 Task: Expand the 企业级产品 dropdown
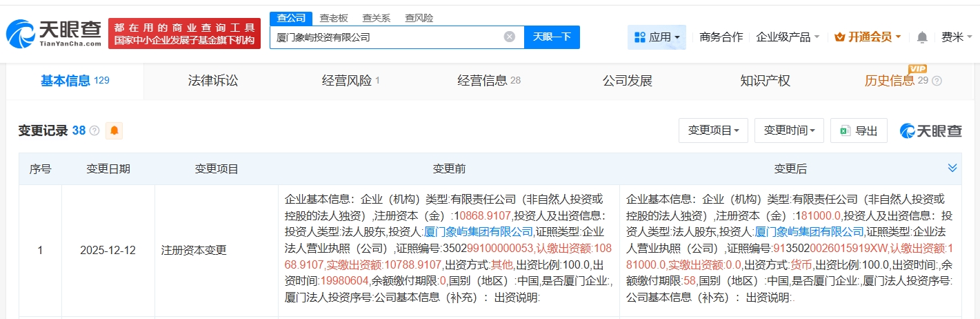pos(788,37)
